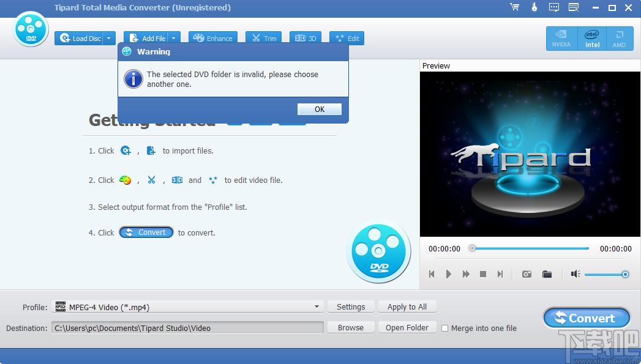
Task: Open the shopping cart purchase icon
Action: pyautogui.click(x=515, y=7)
